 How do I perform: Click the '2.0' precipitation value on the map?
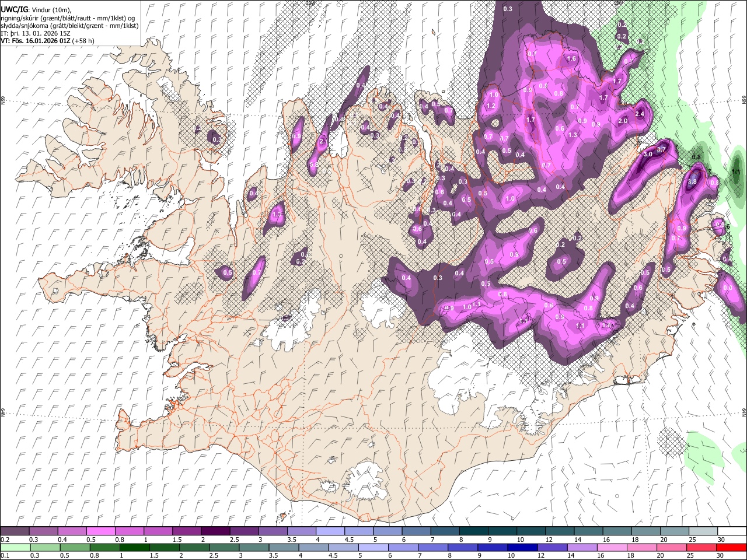(623, 121)
